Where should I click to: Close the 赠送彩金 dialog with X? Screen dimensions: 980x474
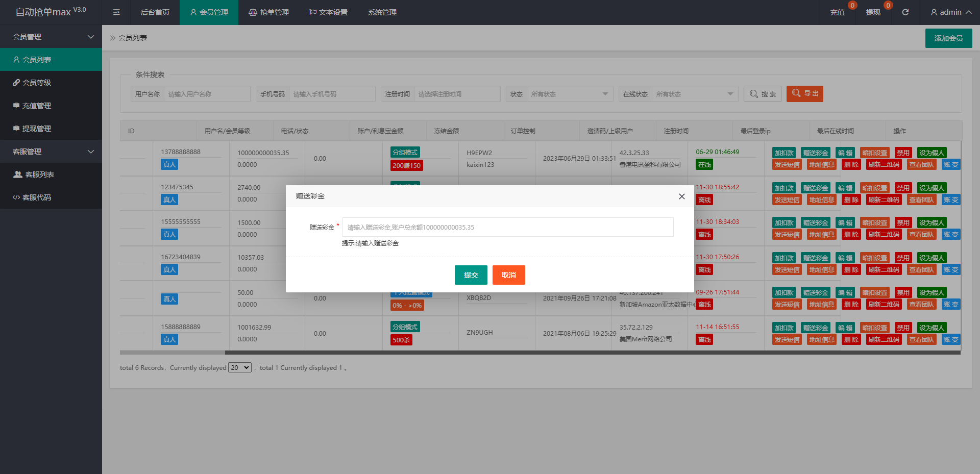[681, 196]
